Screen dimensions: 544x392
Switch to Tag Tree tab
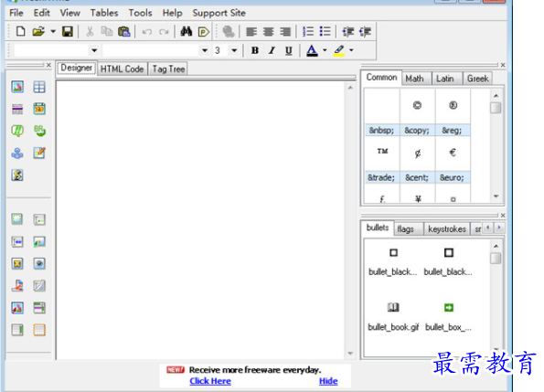pos(168,69)
